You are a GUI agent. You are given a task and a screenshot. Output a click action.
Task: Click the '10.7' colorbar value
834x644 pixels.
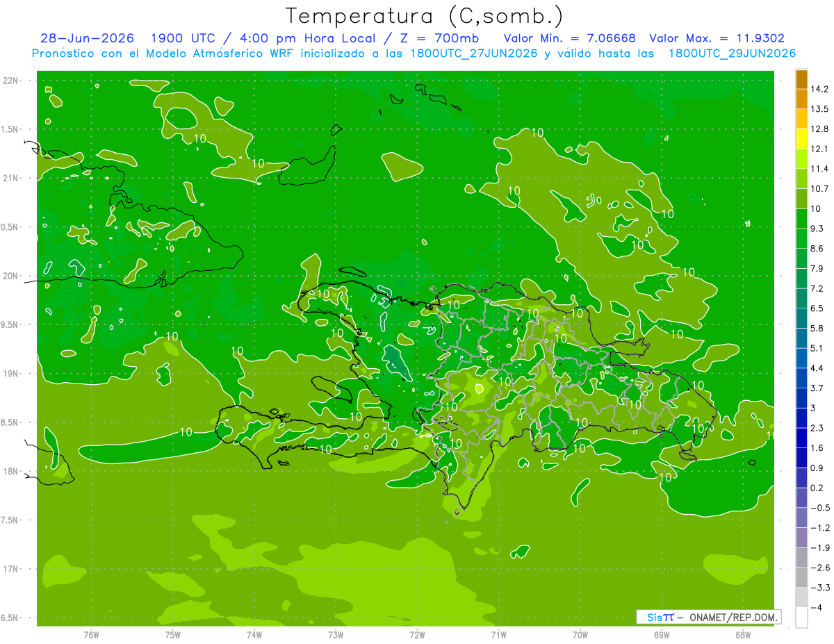(x=820, y=189)
